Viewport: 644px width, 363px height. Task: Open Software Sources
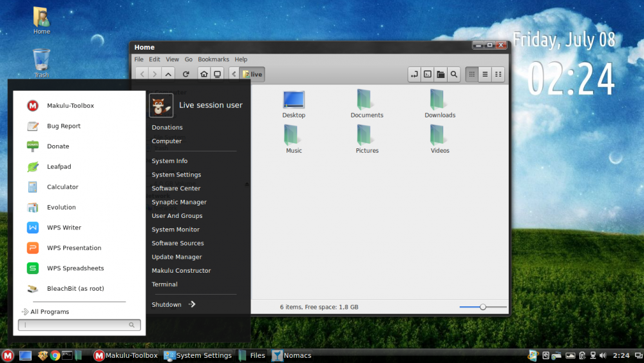[x=178, y=243]
